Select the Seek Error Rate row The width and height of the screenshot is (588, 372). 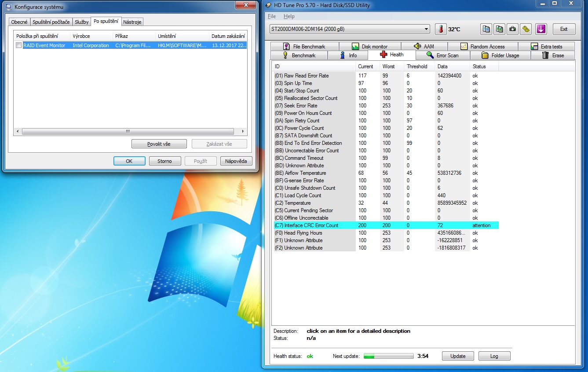click(x=385, y=106)
